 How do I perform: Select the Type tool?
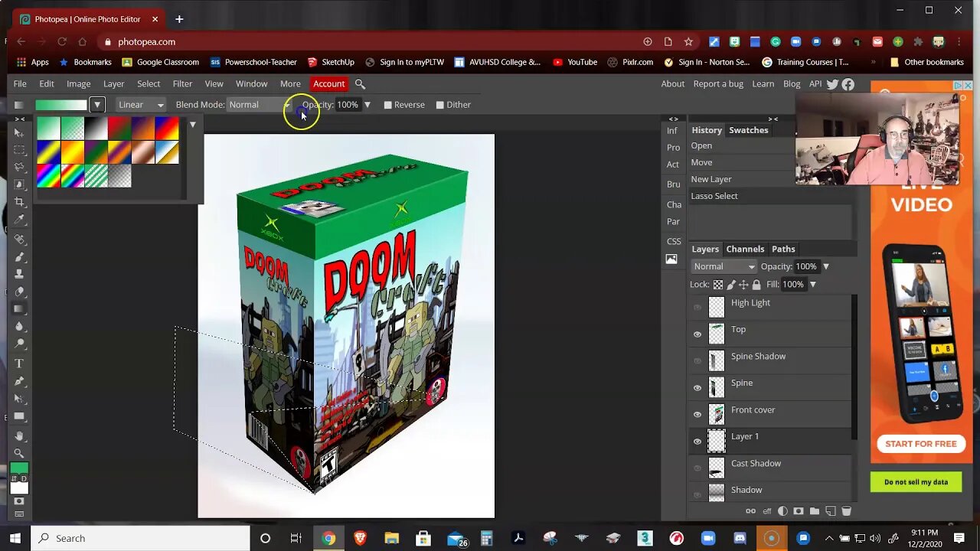[x=20, y=364]
